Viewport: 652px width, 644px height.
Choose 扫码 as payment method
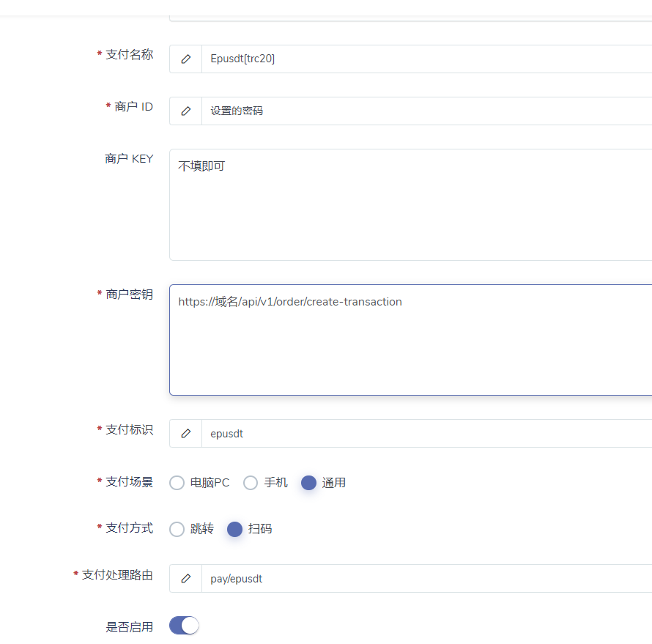pyautogui.click(x=234, y=529)
